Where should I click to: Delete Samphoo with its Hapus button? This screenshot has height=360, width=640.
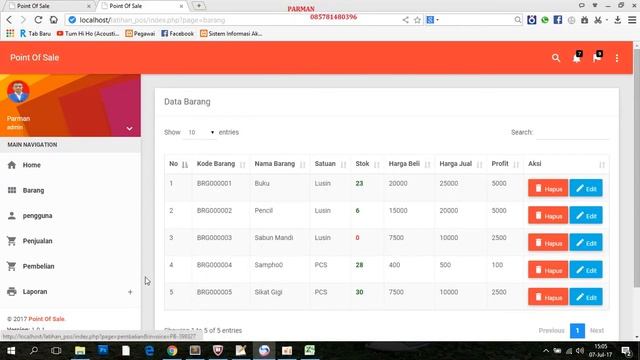click(x=548, y=269)
